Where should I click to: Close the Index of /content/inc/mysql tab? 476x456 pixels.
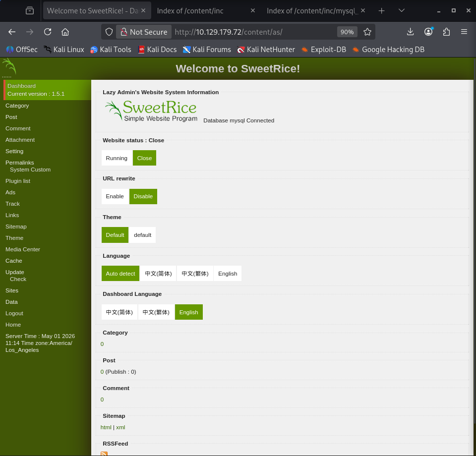pos(363,10)
